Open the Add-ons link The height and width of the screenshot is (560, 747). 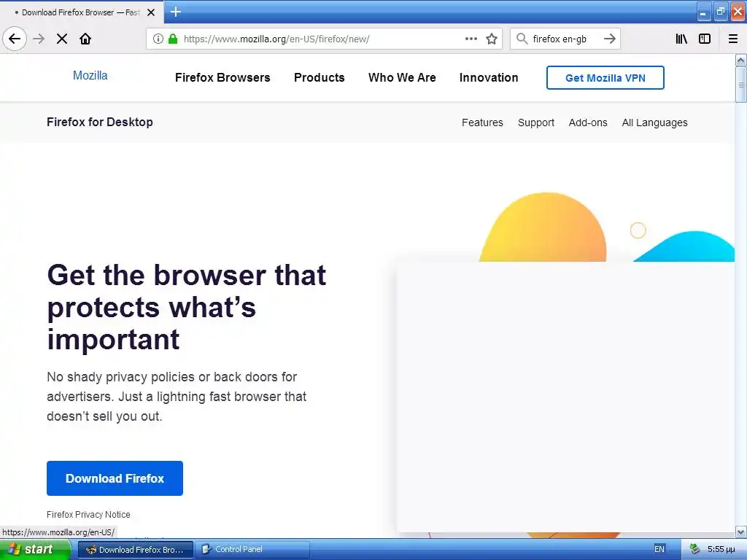tap(588, 122)
